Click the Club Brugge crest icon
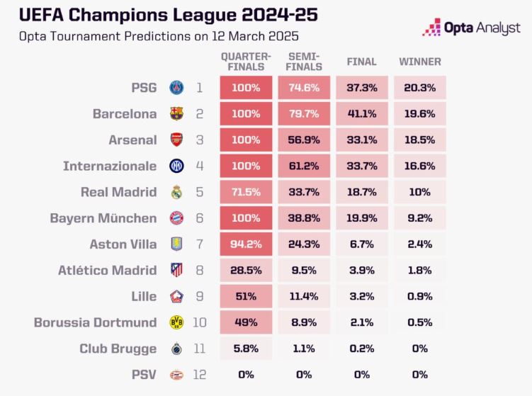This screenshot has height=396, width=532. [x=176, y=349]
